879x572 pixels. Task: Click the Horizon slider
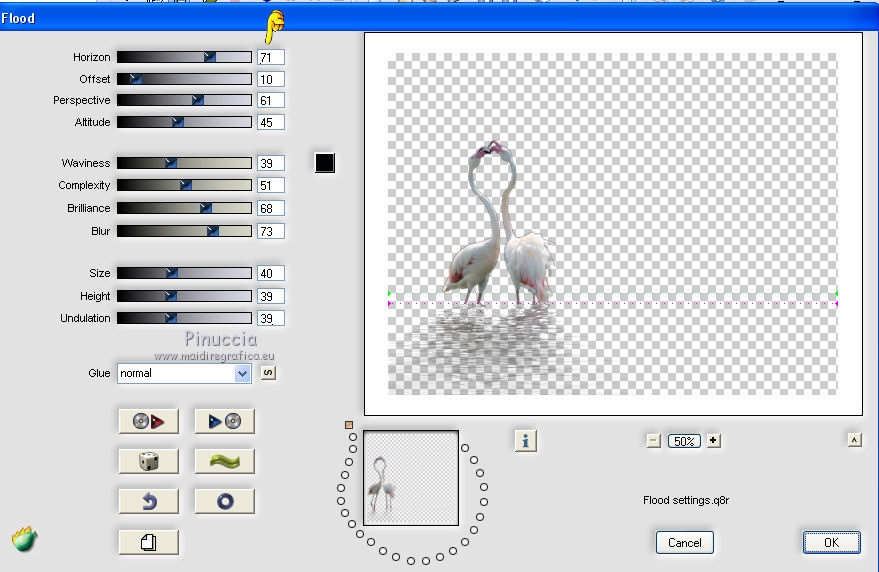click(x=184, y=57)
